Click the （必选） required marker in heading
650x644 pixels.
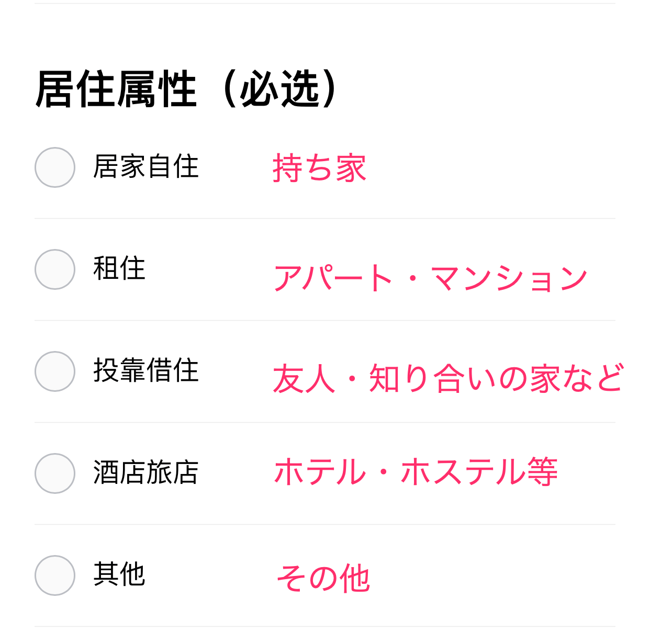[x=280, y=89]
